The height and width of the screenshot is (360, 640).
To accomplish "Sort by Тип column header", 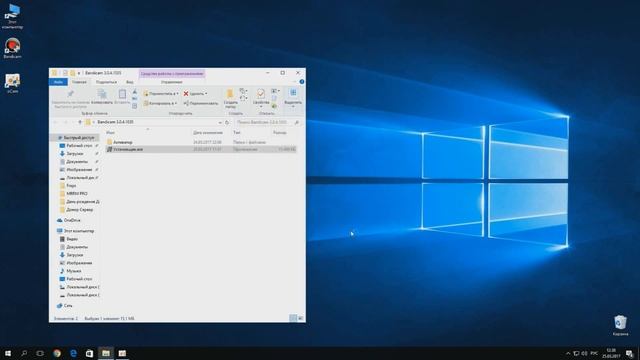I will click(237, 133).
